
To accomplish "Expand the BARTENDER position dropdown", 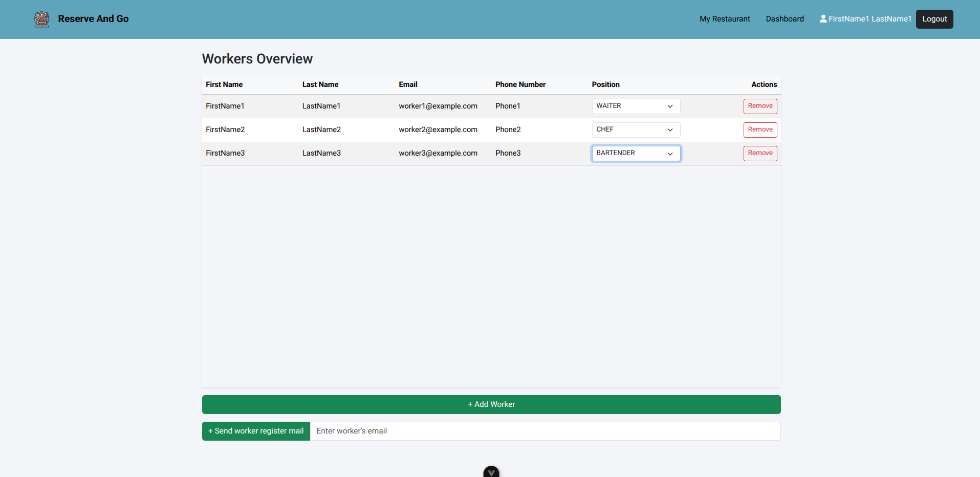I will pos(636,154).
